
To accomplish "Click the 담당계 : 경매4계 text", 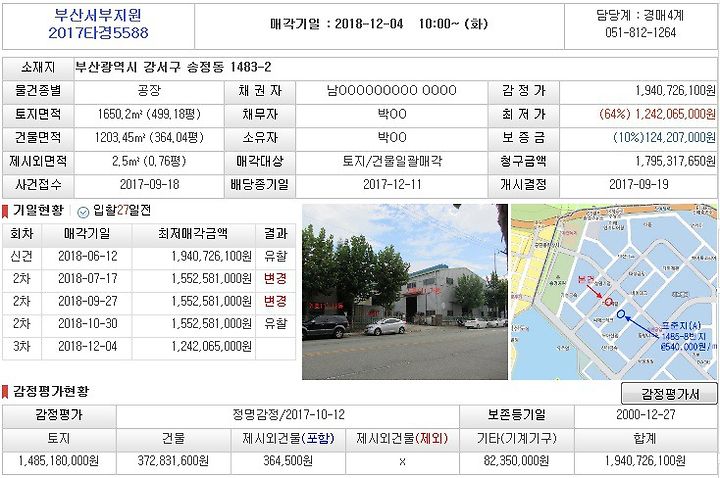I will pos(640,15).
